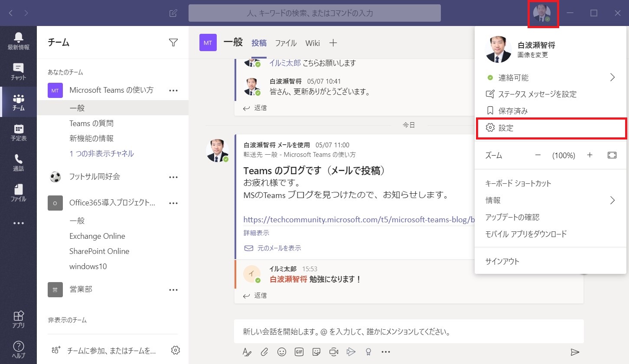629x364 pixels.
Task: Expand the 連絡可能 status submenu
Action: pos(613,78)
